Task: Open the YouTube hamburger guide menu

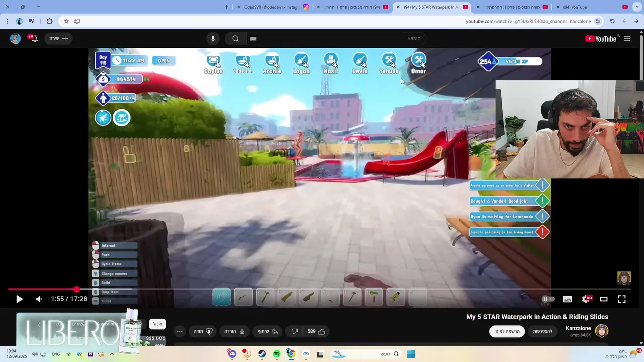Action: (627, 39)
